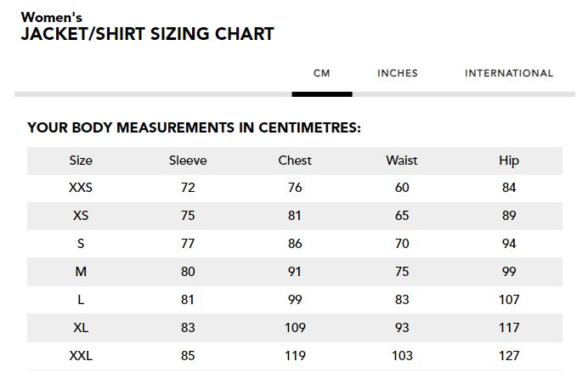Switch to the CM tab

321,74
